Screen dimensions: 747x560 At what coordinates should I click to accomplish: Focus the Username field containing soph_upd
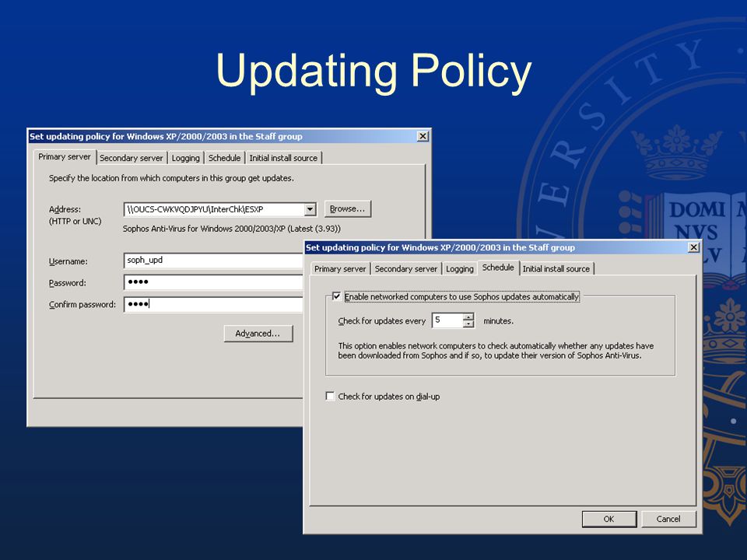point(213,261)
